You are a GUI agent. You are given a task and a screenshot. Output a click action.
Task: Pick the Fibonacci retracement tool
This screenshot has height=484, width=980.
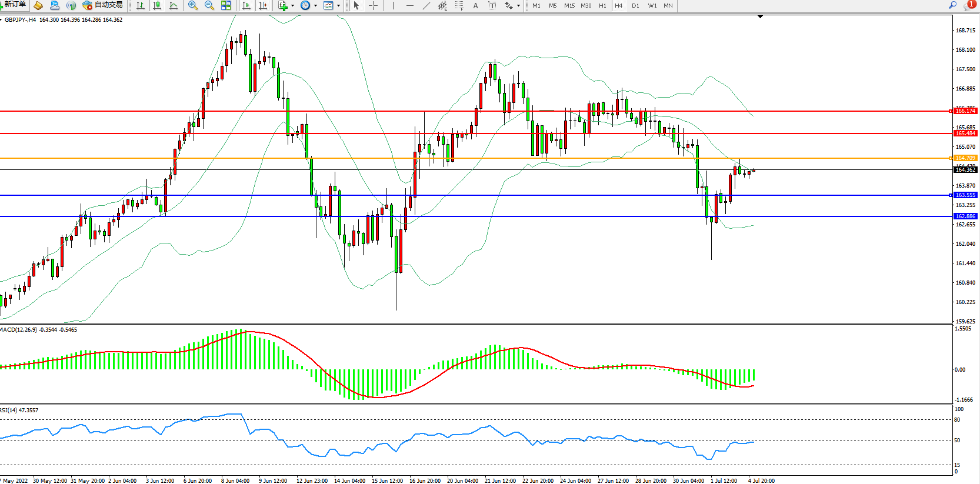pyautogui.click(x=459, y=5)
